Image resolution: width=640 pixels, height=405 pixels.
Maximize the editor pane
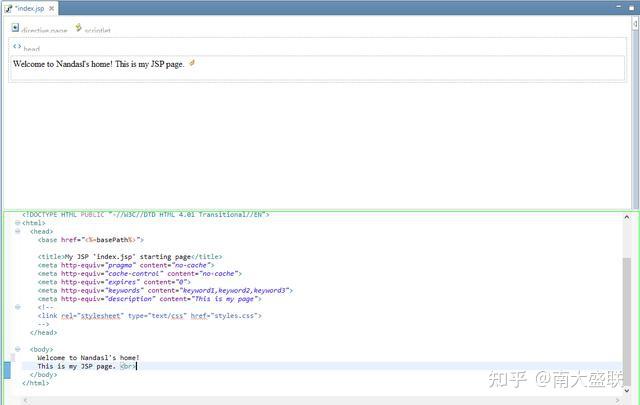pos(631,7)
